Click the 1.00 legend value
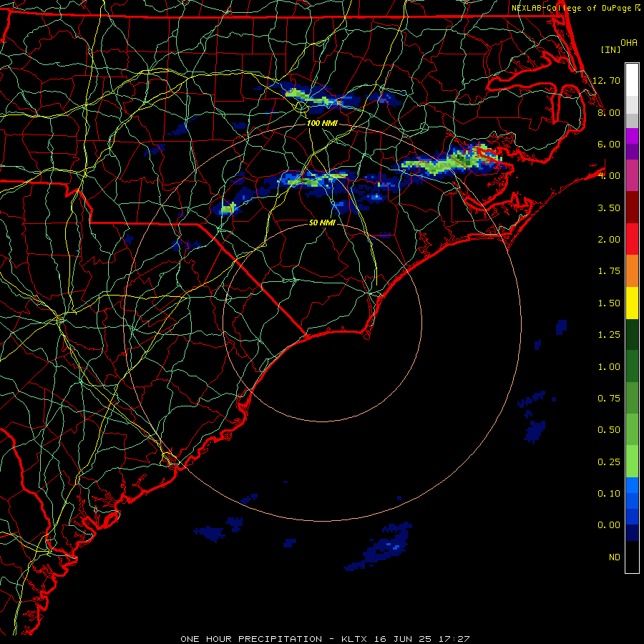Screen dimensions: 644x644 coord(609,367)
